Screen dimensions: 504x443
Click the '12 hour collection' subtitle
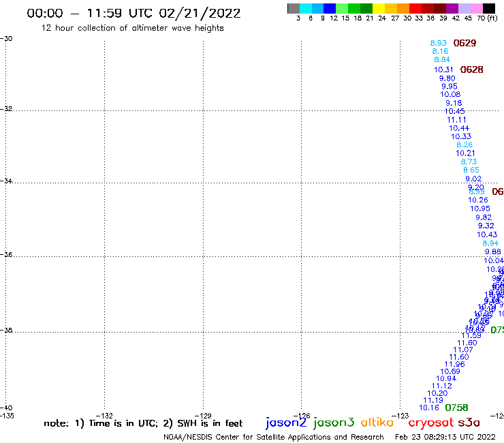(x=132, y=28)
